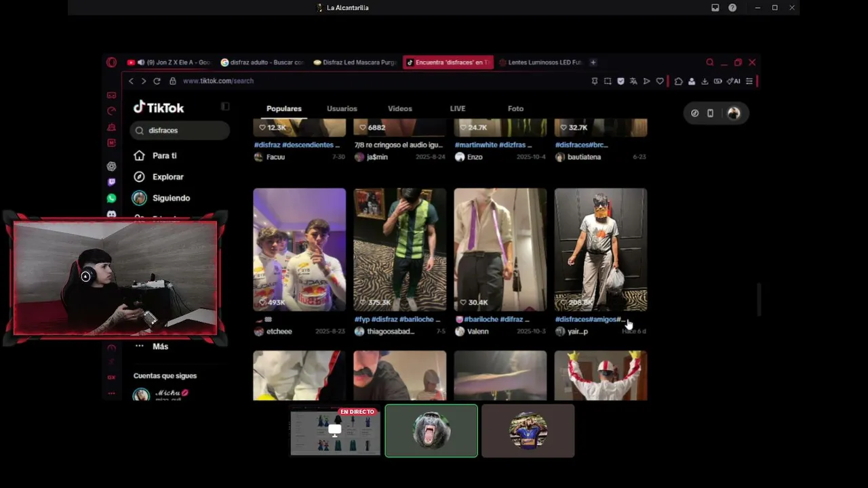This screenshot has width=868, height=488.
Task: Collapse the TikTok sidebar panel
Action: pyautogui.click(x=225, y=106)
